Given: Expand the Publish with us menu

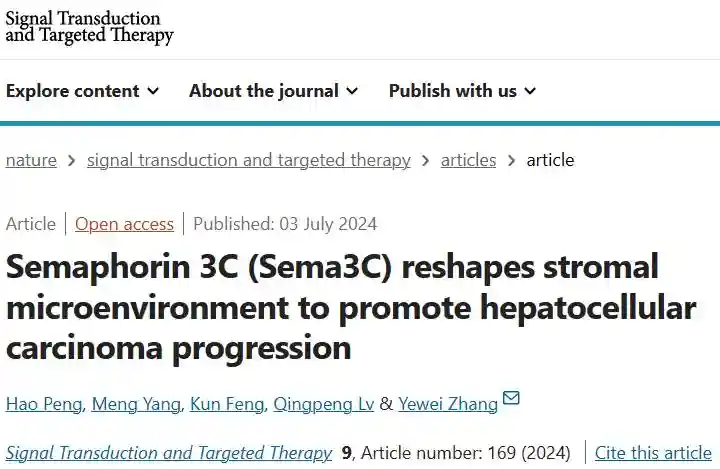Looking at the screenshot, I should click(x=462, y=91).
